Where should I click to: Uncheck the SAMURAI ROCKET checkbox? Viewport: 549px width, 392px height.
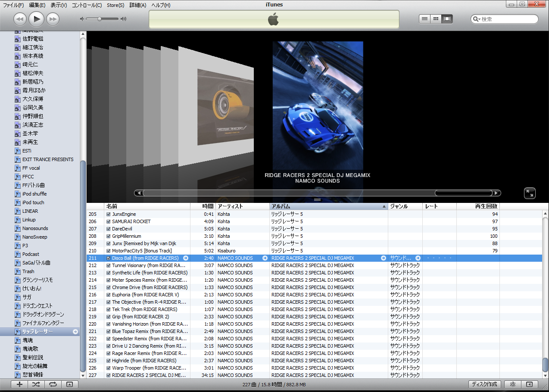click(x=109, y=221)
